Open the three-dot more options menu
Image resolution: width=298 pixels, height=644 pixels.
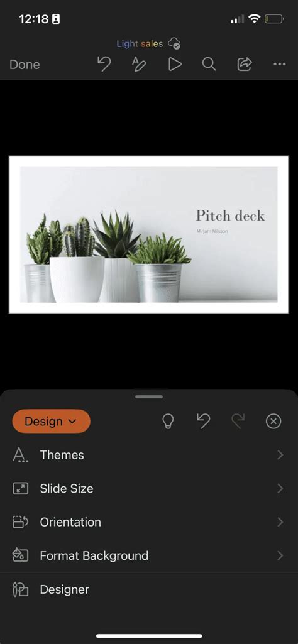tap(280, 65)
